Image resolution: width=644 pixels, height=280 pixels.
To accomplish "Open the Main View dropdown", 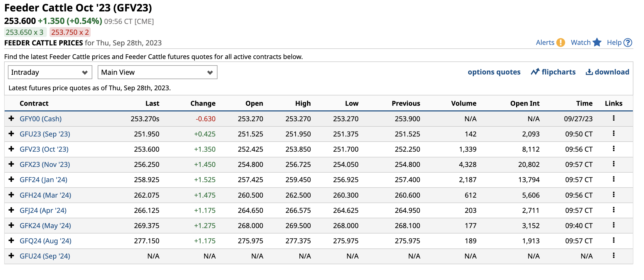I will [157, 72].
